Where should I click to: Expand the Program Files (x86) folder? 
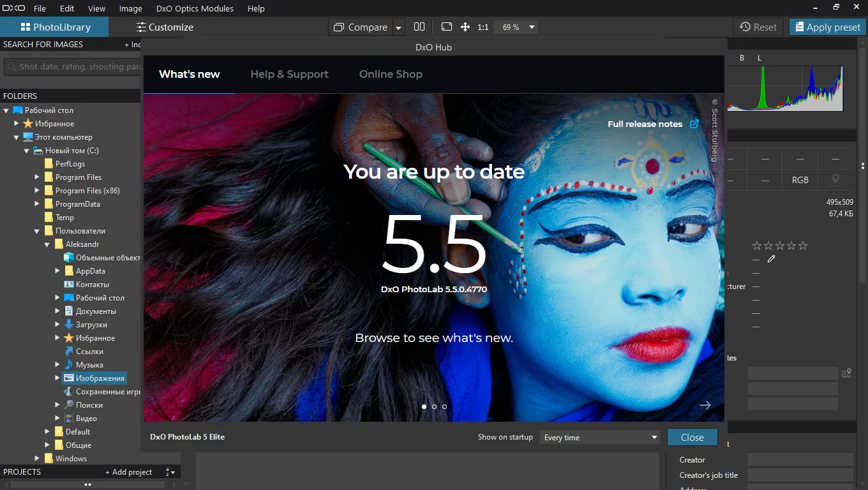click(x=37, y=191)
